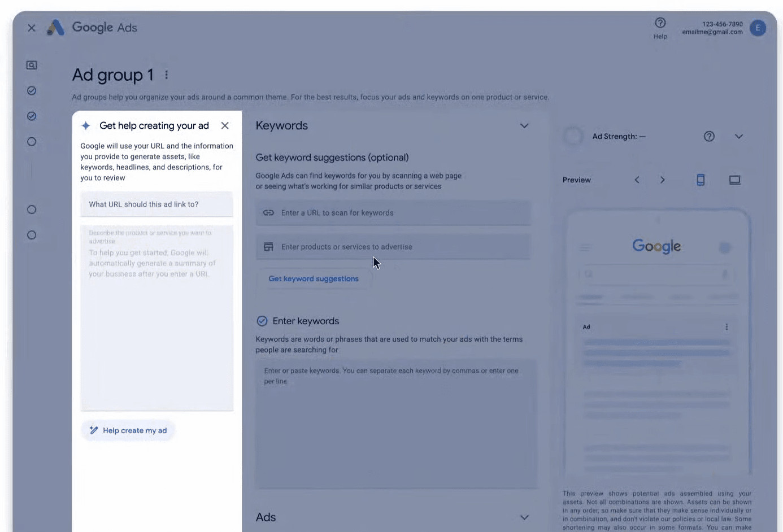Click Enter products or services to advertise field
The height and width of the screenshot is (532, 783).
[393, 247]
